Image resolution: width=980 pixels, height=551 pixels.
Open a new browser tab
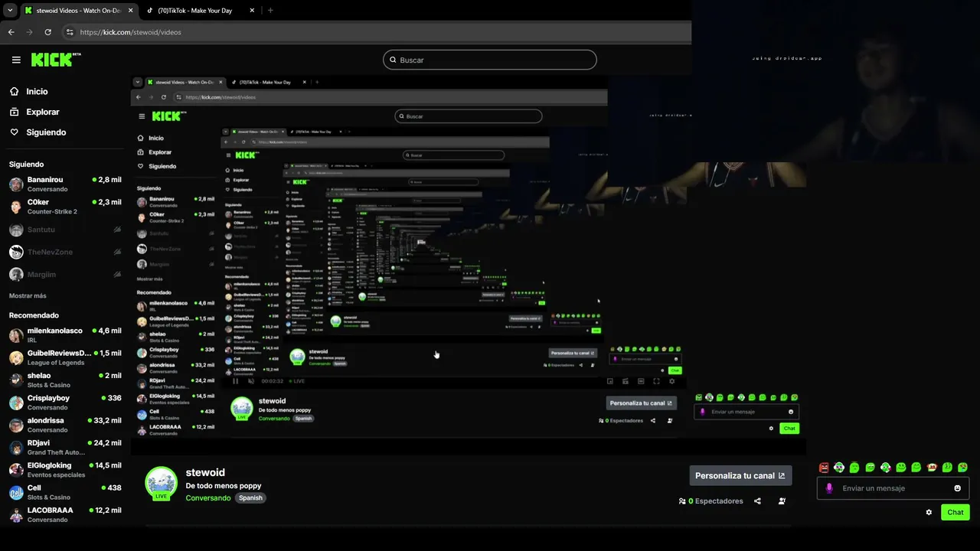click(x=270, y=11)
